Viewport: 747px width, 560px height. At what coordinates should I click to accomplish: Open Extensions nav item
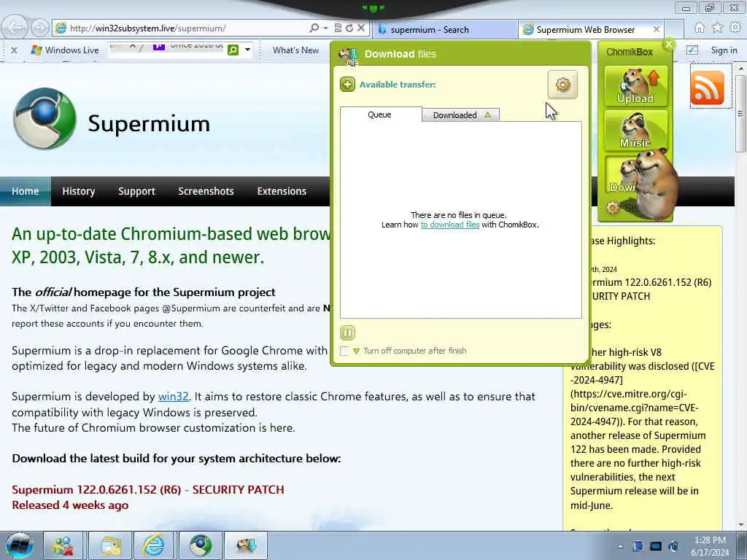pos(282,191)
